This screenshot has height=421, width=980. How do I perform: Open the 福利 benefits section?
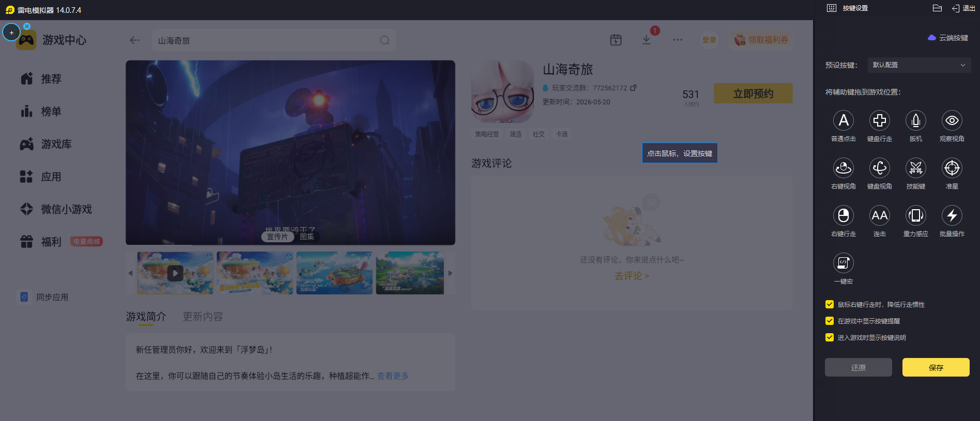[x=41, y=242]
